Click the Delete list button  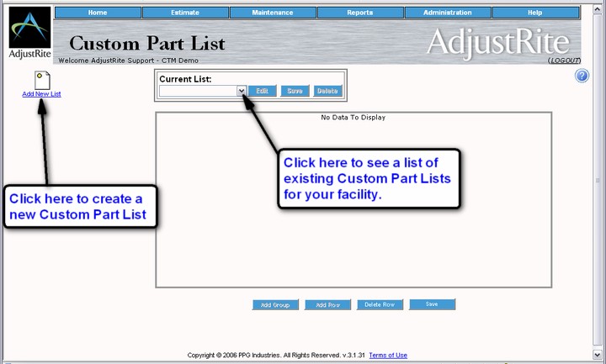click(327, 91)
